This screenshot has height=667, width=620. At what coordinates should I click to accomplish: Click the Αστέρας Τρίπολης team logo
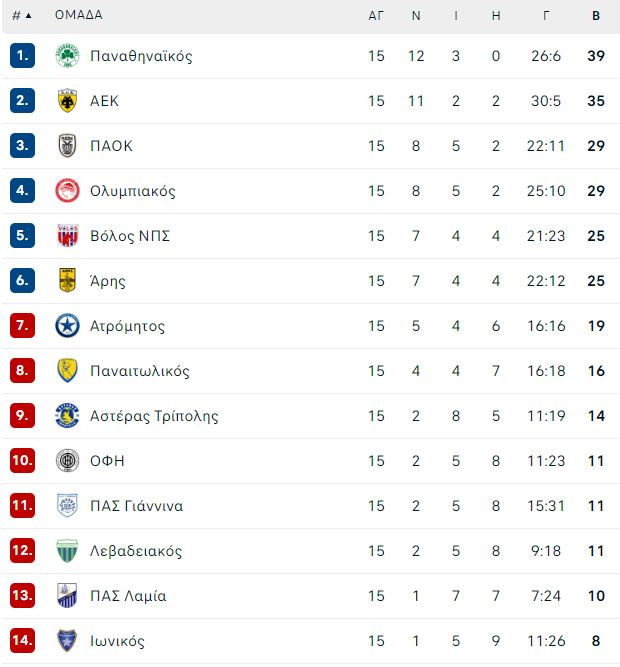coord(67,416)
